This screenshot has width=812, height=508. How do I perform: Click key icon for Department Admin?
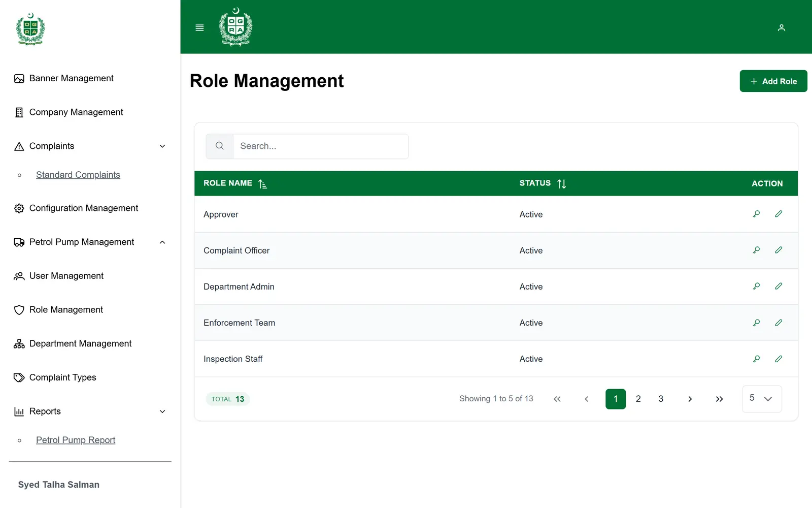tap(756, 286)
